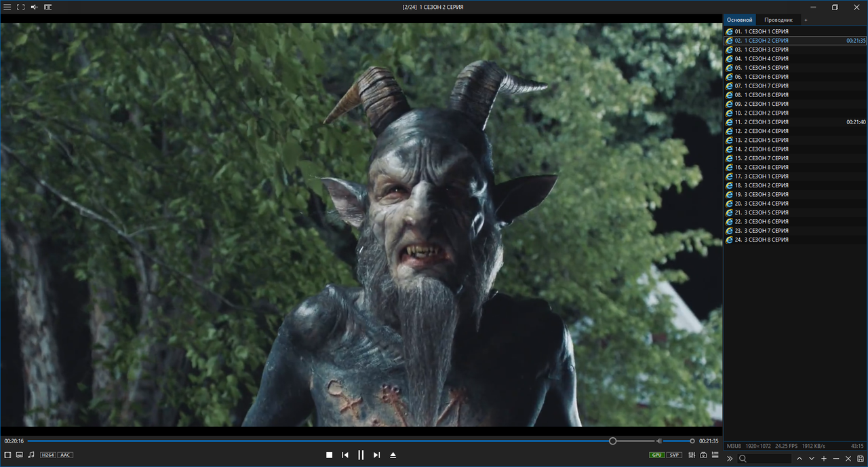Viewport: 868px width, 467px height.
Task: Toggle fullscreen mode icon in title bar
Action: click(x=21, y=7)
